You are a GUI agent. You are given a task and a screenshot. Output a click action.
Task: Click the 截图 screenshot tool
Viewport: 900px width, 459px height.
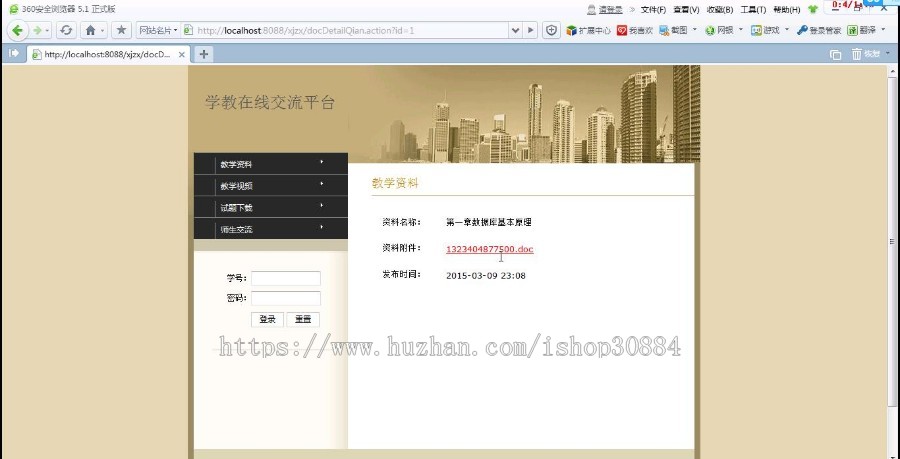(x=673, y=30)
